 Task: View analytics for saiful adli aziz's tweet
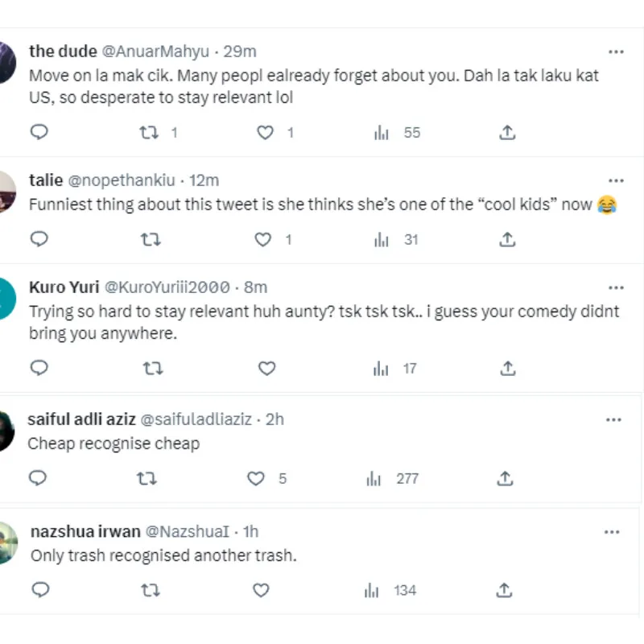(374, 478)
